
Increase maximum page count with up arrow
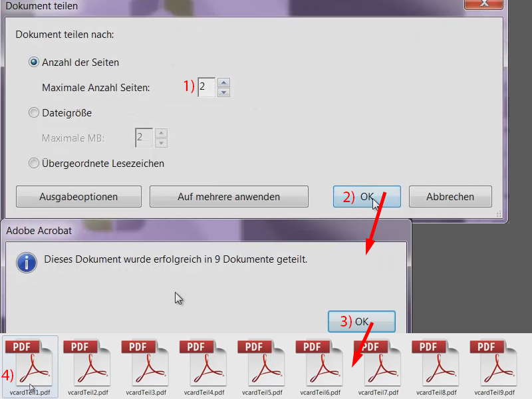(224, 83)
